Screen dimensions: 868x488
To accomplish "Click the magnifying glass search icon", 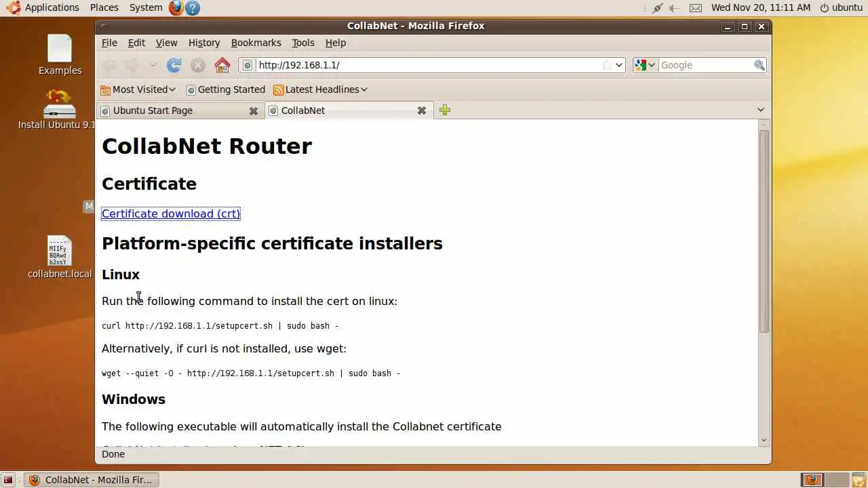I will (x=759, y=65).
